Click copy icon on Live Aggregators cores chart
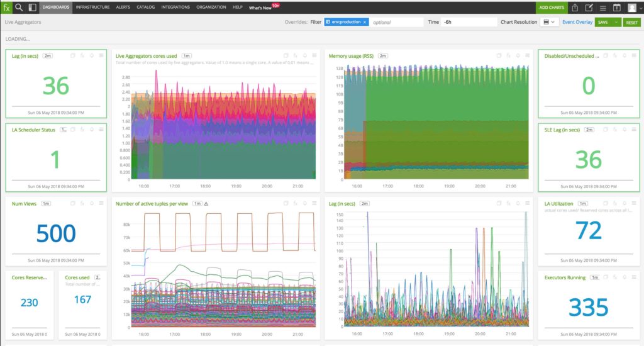 [x=286, y=56]
